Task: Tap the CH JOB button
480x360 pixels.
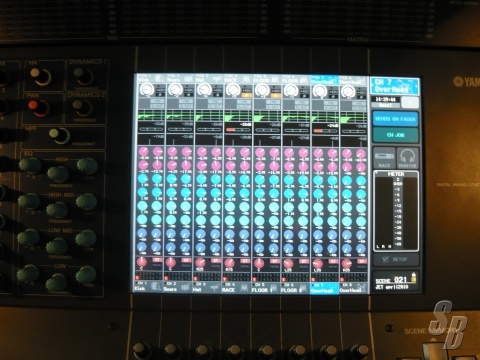Action: tap(395, 135)
